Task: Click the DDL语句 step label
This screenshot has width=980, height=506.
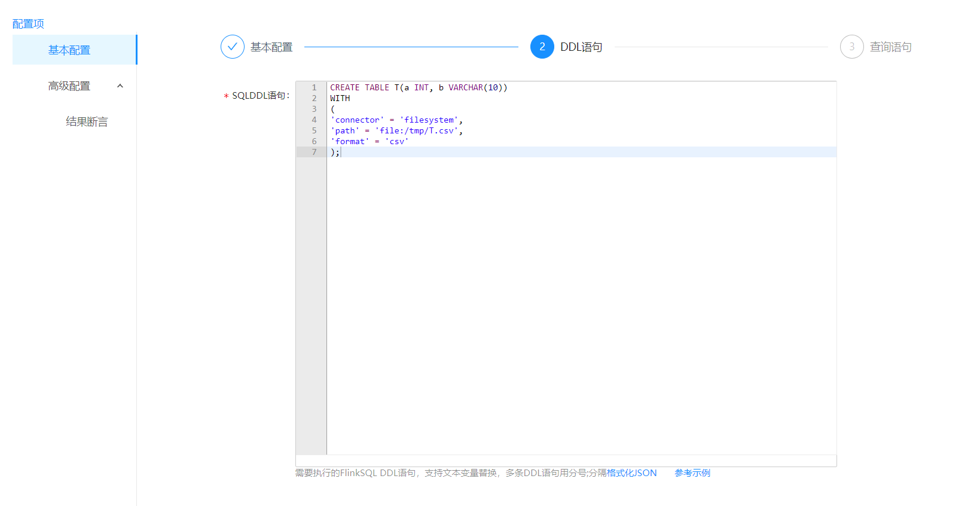Action: (x=581, y=47)
